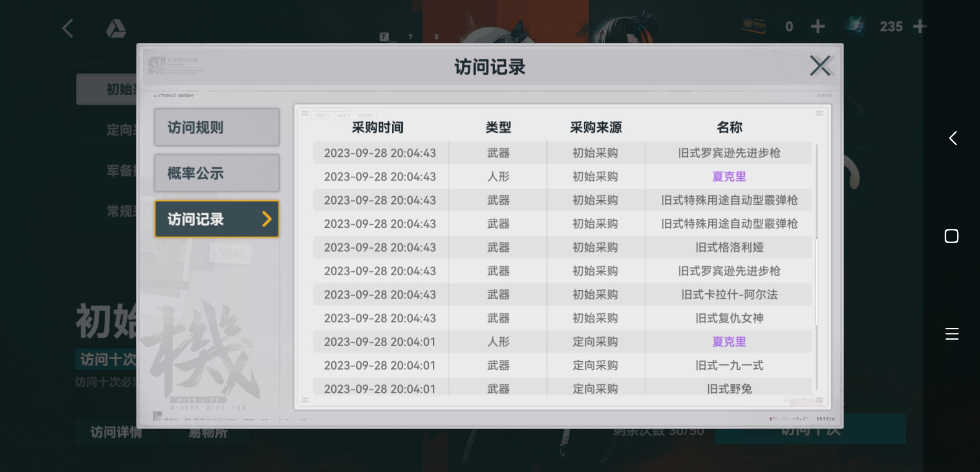Click the 旧式野兔 record name
The height and width of the screenshot is (472, 980).
click(729, 389)
